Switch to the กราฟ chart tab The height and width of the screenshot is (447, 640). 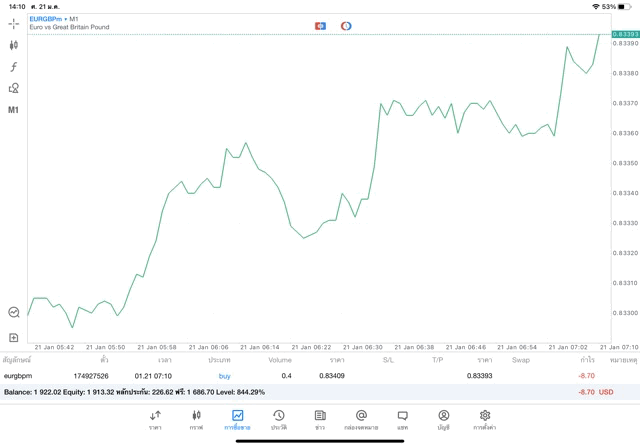[x=196, y=420]
